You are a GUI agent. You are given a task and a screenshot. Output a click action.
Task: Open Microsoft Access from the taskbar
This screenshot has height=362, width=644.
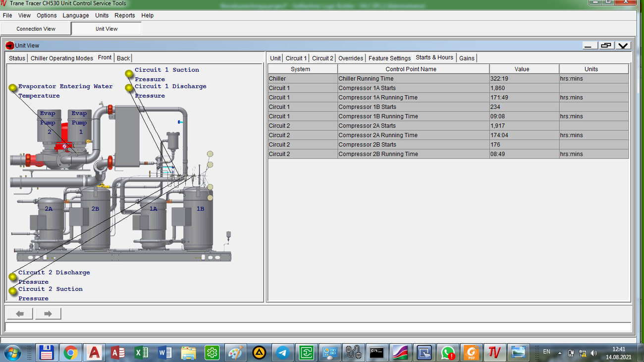(118, 353)
